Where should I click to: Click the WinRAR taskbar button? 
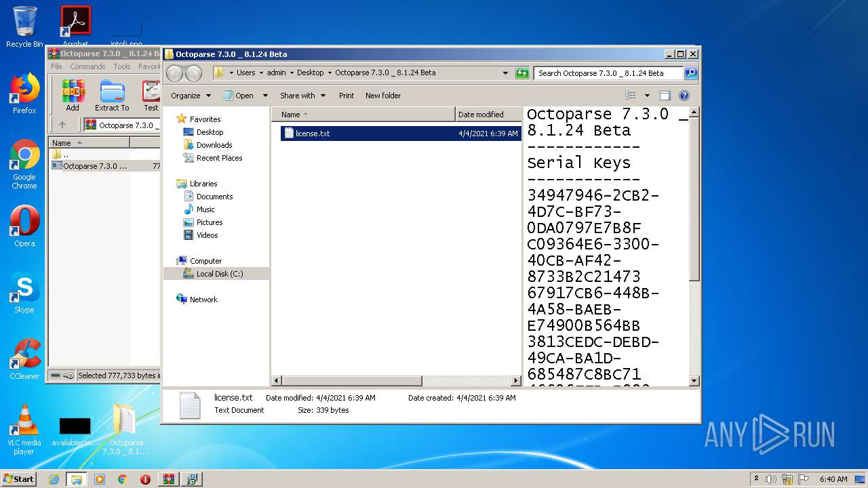coord(168,479)
